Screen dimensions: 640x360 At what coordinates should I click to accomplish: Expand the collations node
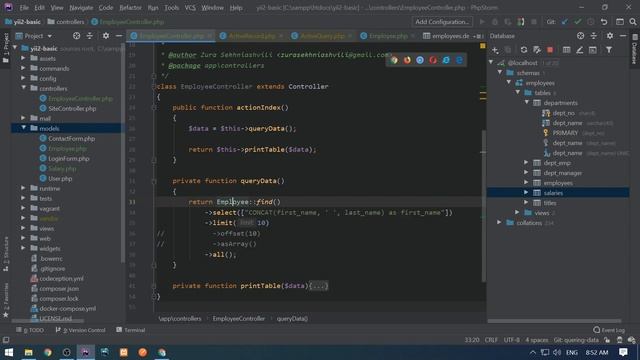[x=499, y=222]
